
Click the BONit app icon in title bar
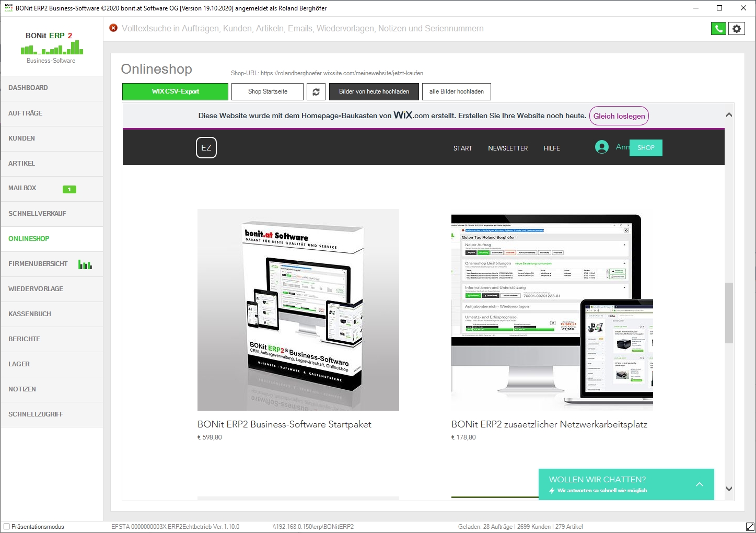pos(8,8)
